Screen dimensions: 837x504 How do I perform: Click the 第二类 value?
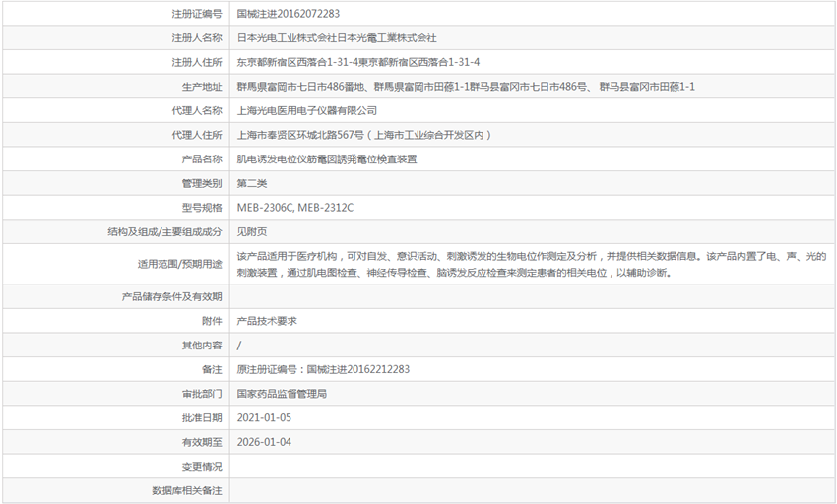pyautogui.click(x=252, y=184)
